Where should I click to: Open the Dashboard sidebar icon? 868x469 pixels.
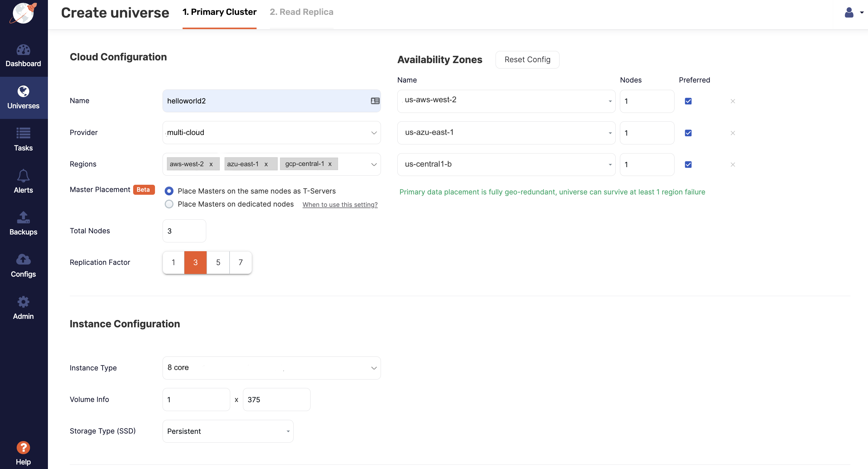point(23,50)
